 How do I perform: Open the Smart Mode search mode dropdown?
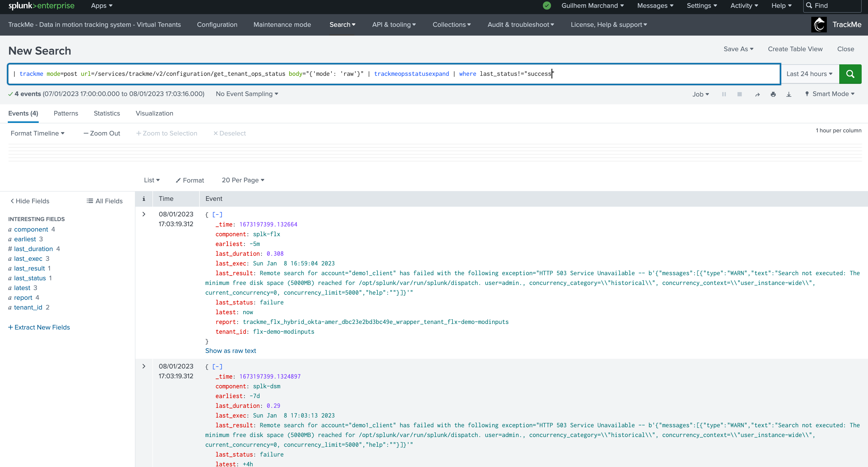click(830, 94)
